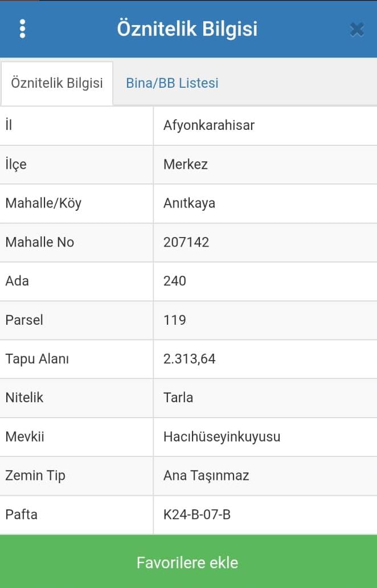Select the Ada value 240
377x588 pixels.
[175, 281]
